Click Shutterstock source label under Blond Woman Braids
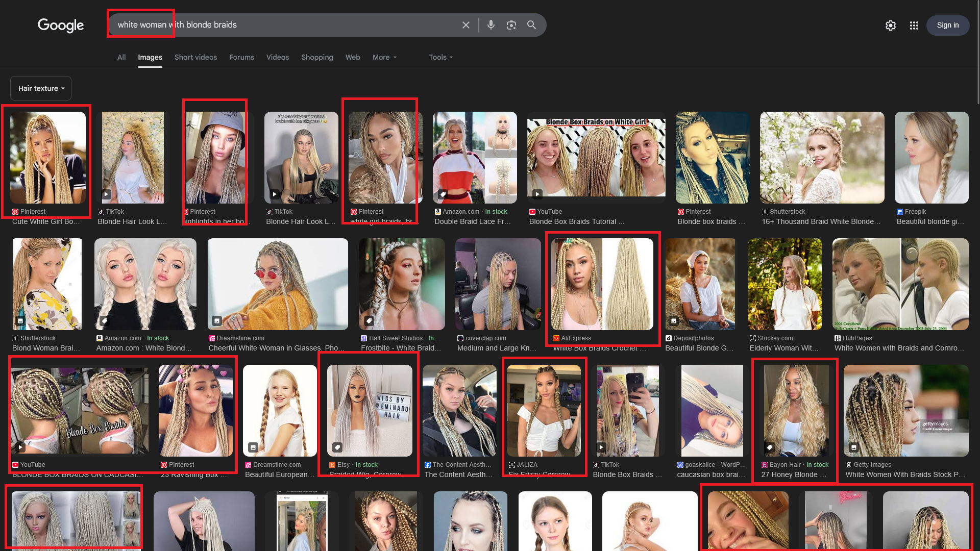 pyautogui.click(x=34, y=338)
